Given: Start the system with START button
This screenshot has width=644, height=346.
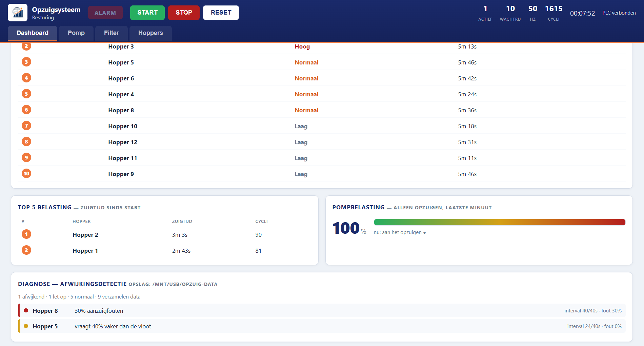Looking at the screenshot, I should point(147,13).
